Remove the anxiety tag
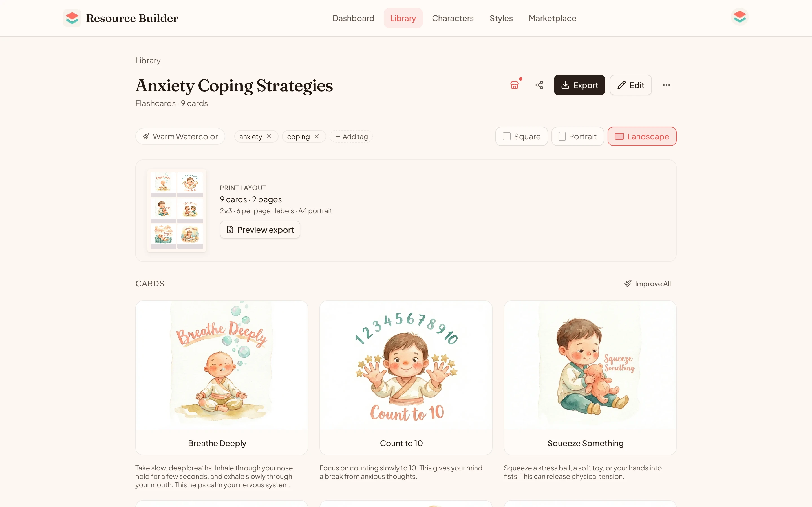The height and width of the screenshot is (507, 812). [x=269, y=137]
